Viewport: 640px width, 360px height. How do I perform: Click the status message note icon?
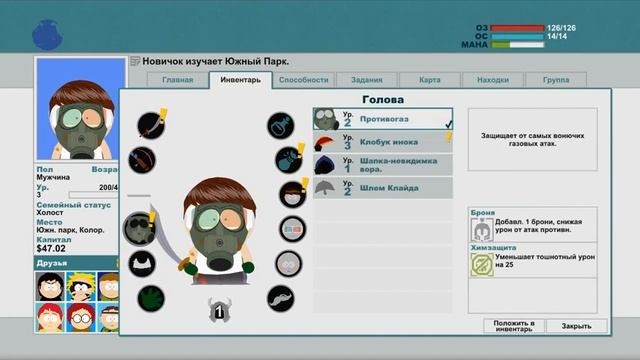click(135, 61)
